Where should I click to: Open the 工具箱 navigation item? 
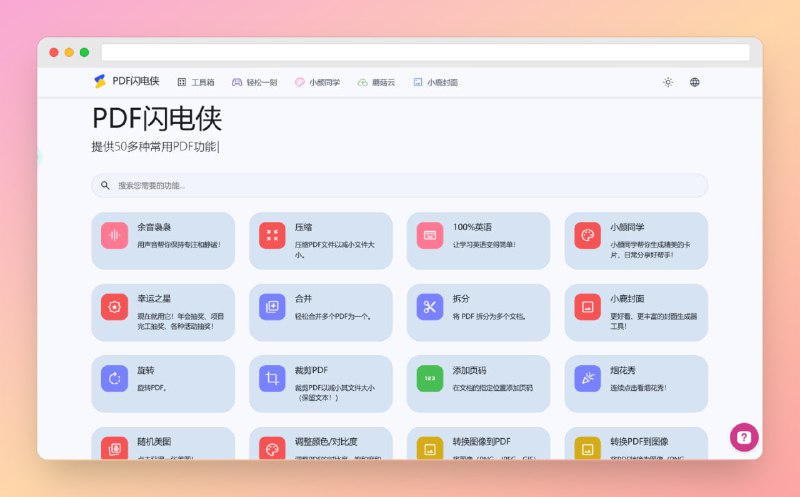pos(196,82)
